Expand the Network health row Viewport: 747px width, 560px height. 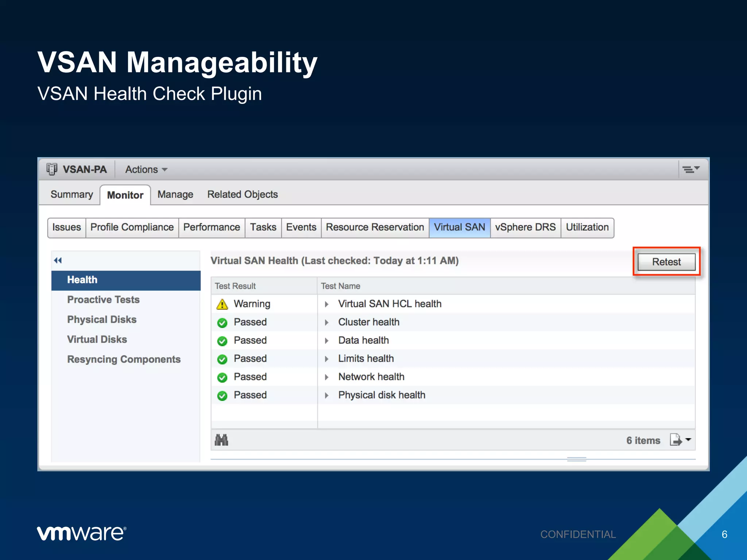(327, 377)
